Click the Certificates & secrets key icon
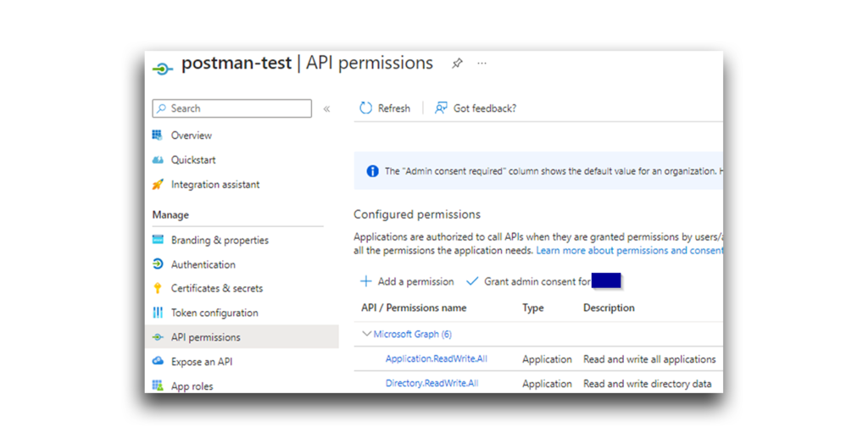868x444 pixels. coord(158,288)
